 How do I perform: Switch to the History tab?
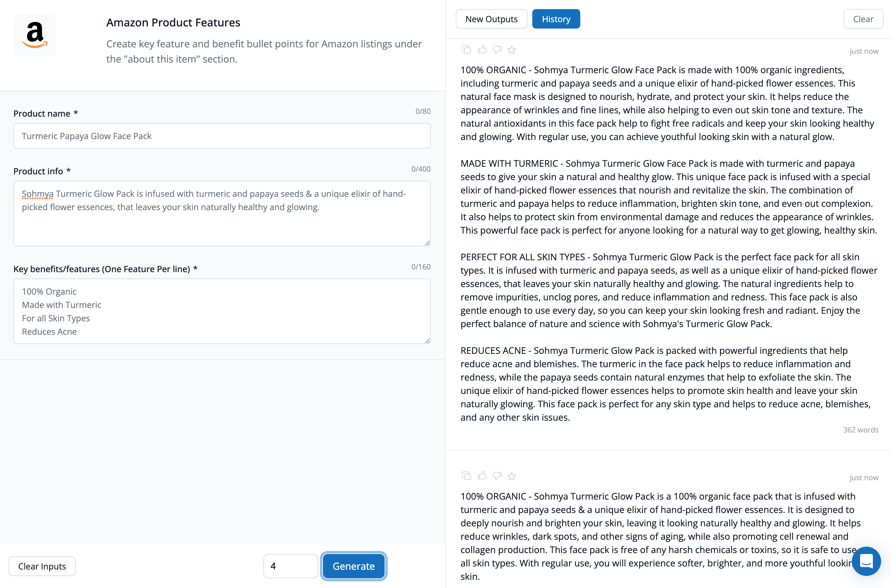[x=556, y=19]
